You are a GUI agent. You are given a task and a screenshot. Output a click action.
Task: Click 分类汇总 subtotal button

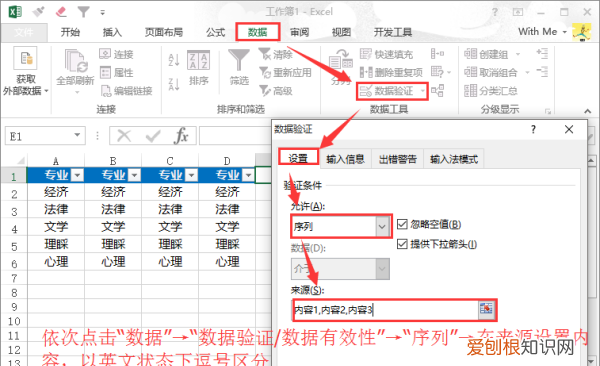click(x=491, y=91)
